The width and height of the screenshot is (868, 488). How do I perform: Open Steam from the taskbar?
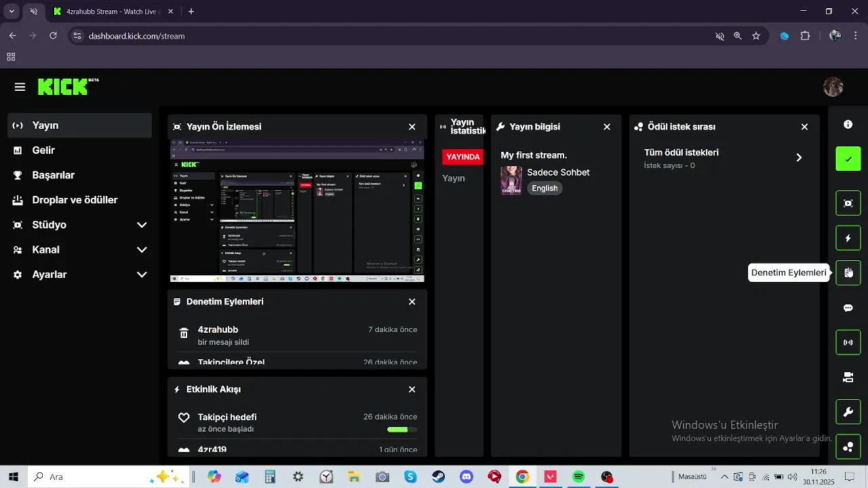(x=439, y=477)
